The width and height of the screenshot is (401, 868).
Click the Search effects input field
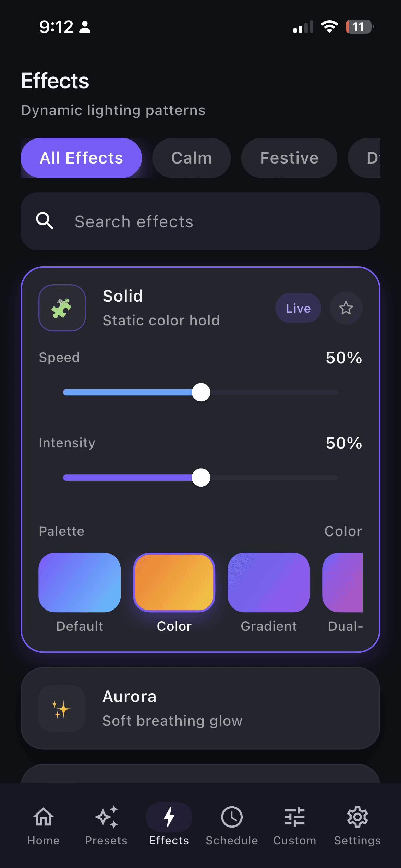[x=200, y=221]
